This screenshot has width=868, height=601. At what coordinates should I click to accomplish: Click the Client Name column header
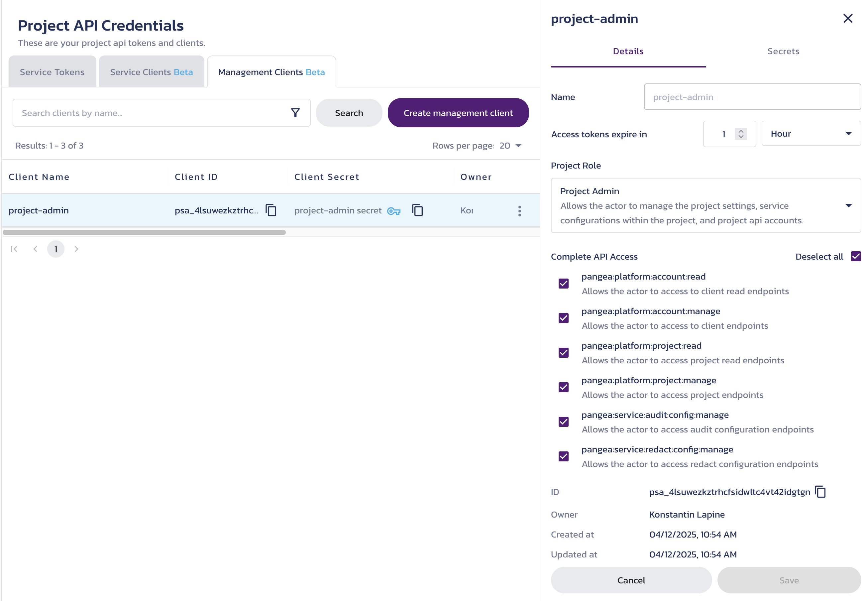coord(39,177)
